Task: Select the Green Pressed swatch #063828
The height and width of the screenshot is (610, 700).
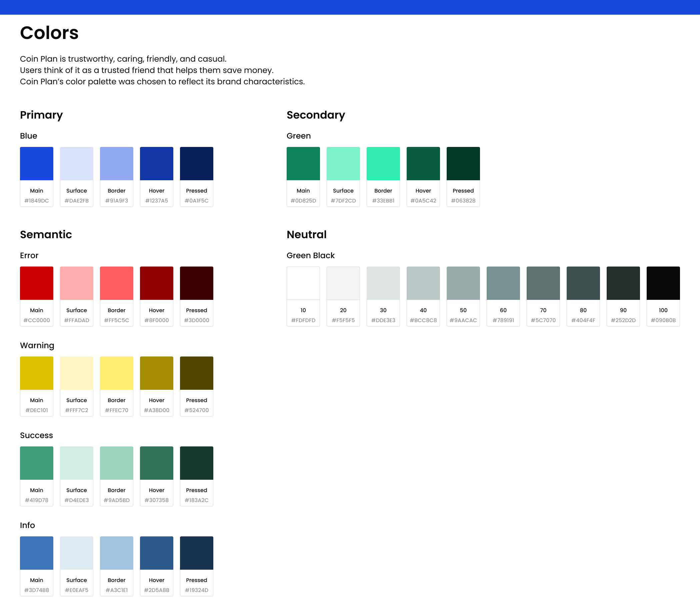Action: [x=463, y=164]
